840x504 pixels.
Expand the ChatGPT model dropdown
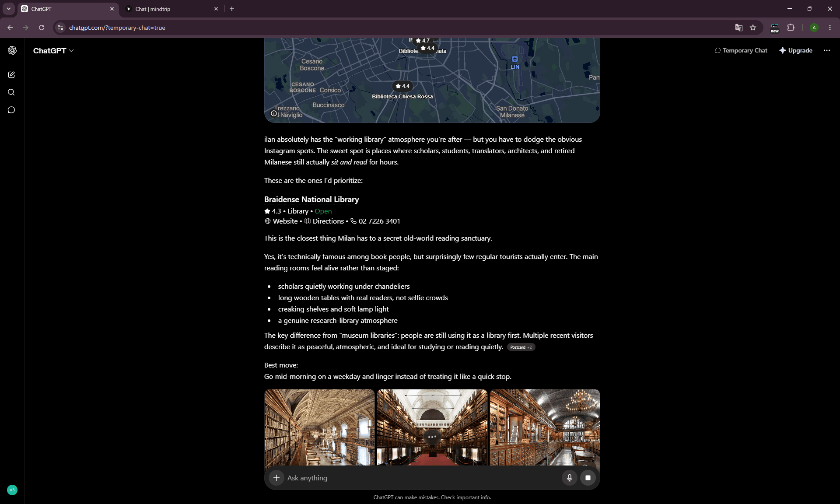click(x=53, y=51)
